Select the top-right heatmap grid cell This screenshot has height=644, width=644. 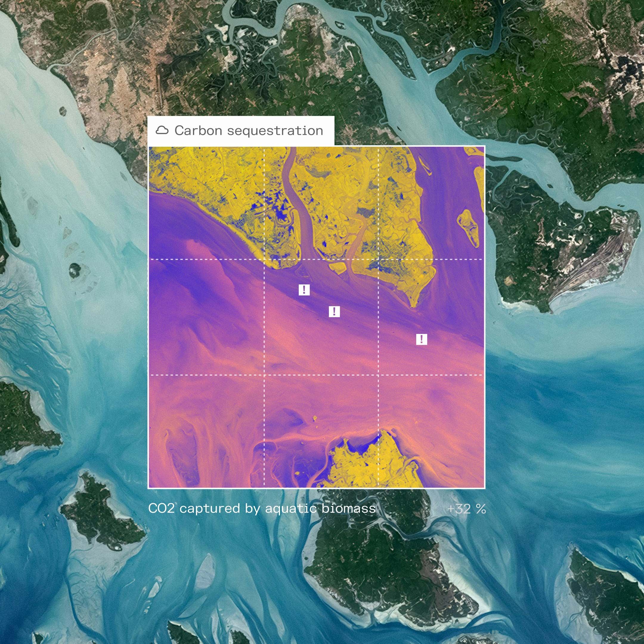point(431,203)
